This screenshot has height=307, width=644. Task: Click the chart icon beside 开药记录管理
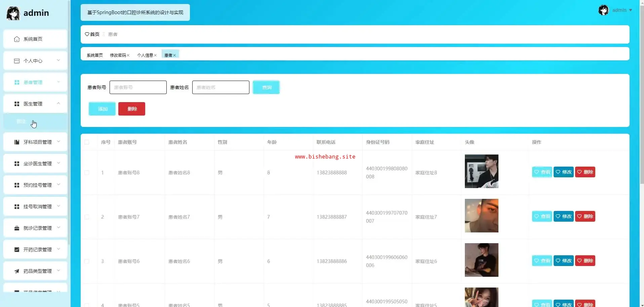[17, 250]
